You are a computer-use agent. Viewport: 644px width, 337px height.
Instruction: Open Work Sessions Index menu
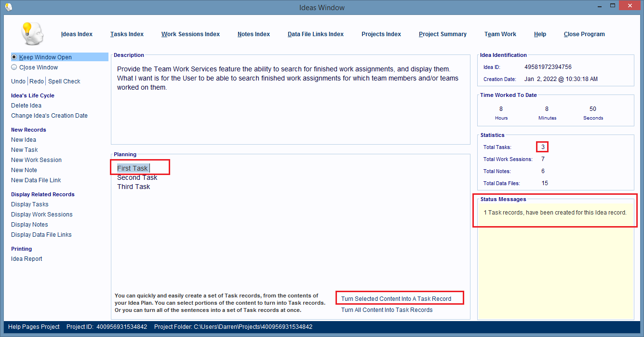coord(190,34)
